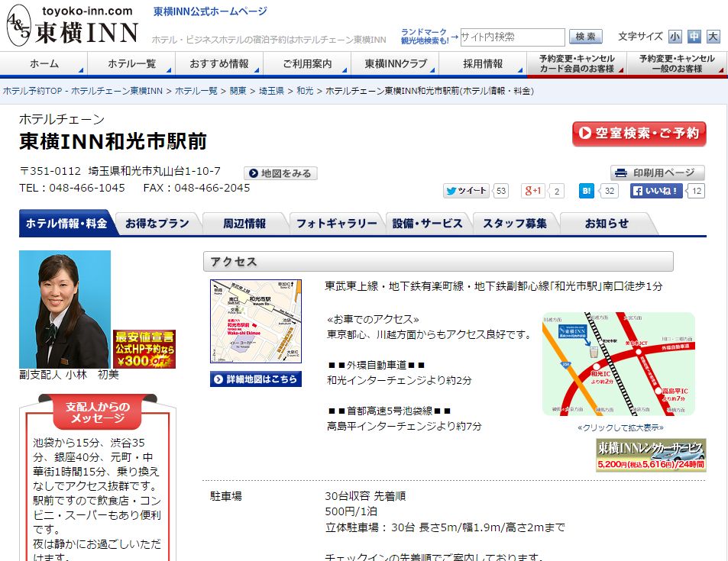Open the ホテル一覧 navigation menu

131,64
